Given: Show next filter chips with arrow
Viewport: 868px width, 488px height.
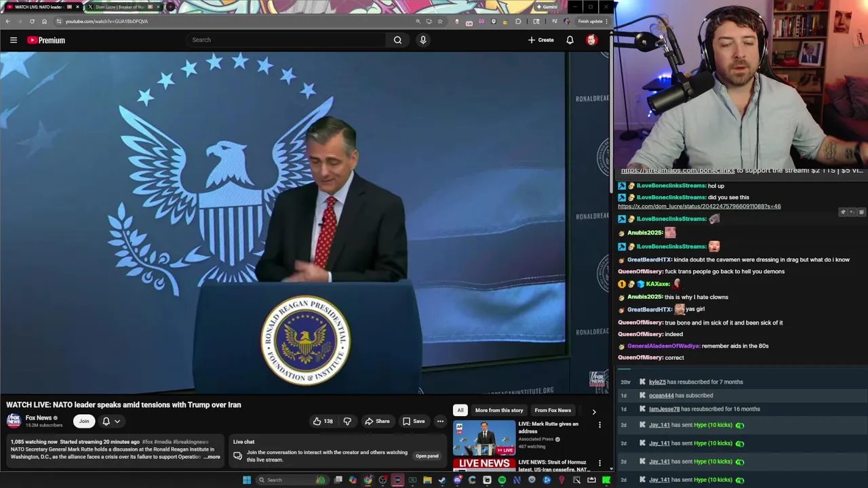Looking at the screenshot, I should (594, 411).
